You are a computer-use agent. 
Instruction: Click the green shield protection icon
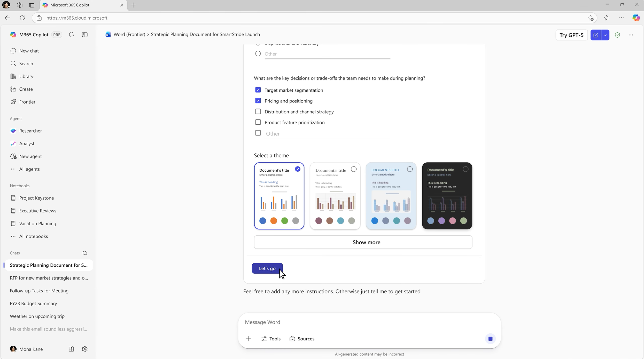pos(617,35)
